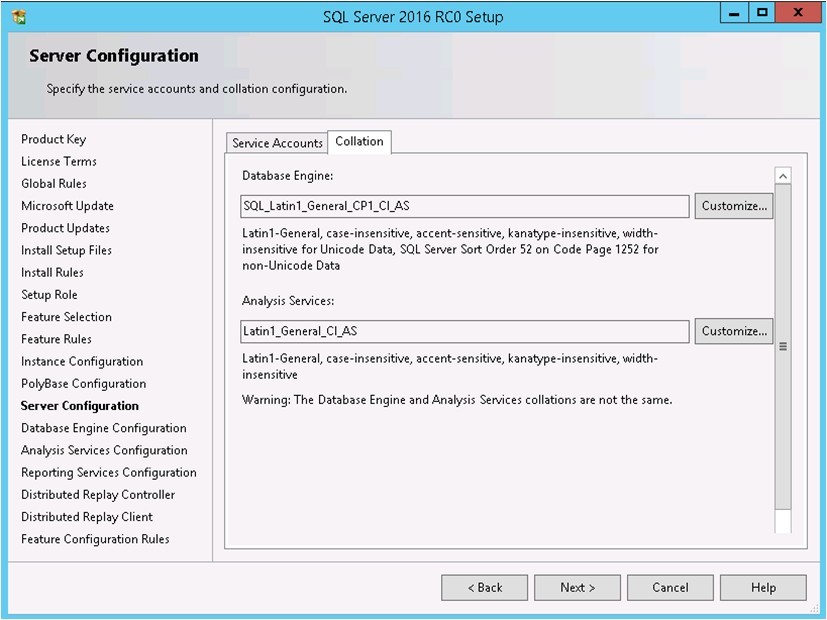Image resolution: width=827 pixels, height=620 pixels.
Task: Cancel the SQL Server setup
Action: (x=670, y=587)
